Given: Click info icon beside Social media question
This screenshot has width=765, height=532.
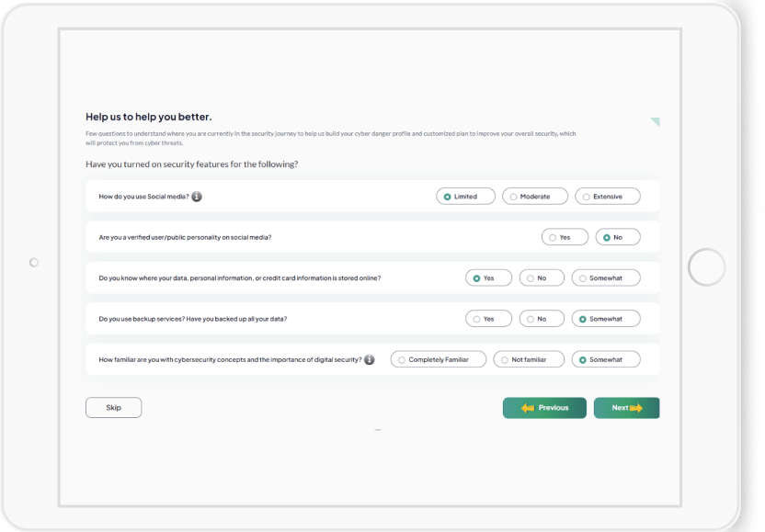Looking at the screenshot, I should click(197, 197).
